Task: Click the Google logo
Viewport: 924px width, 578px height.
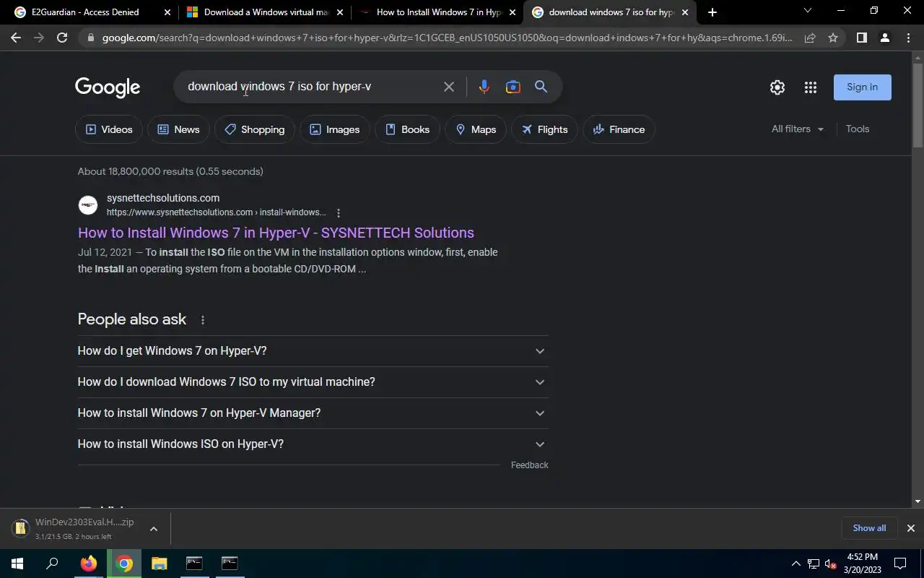Action: pyautogui.click(x=108, y=87)
